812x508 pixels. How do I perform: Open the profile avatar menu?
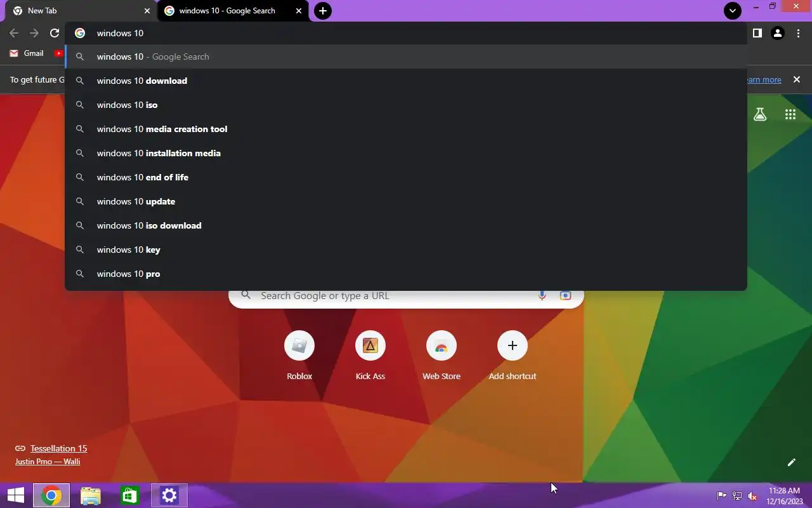(x=778, y=33)
